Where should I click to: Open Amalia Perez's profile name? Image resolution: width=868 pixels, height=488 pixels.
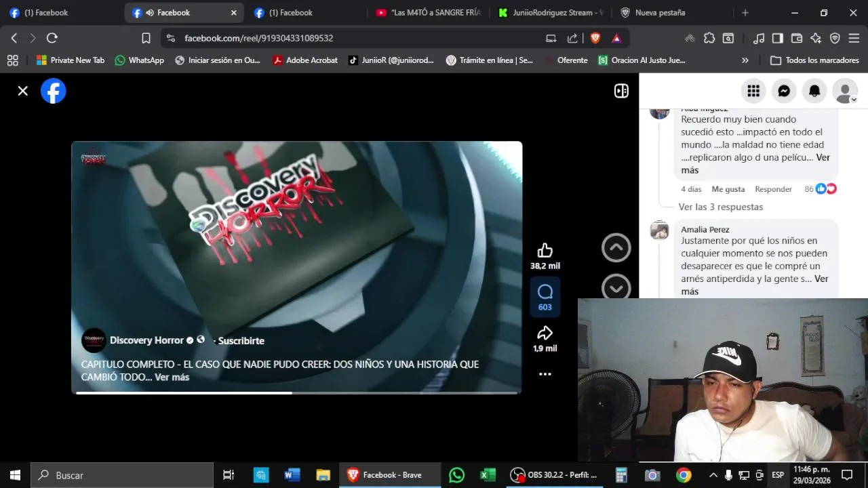705,229
